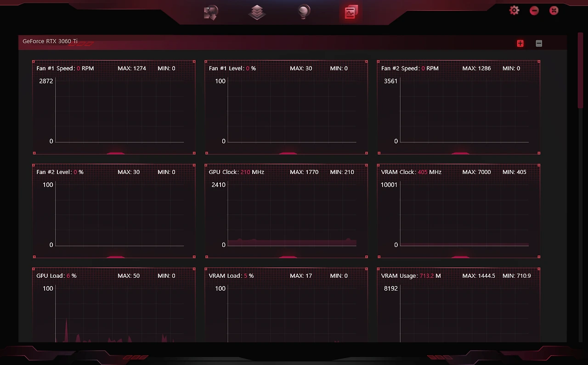Click the vertical scrollbar thumb on the right
The width and height of the screenshot is (588, 365).
(x=580, y=71)
